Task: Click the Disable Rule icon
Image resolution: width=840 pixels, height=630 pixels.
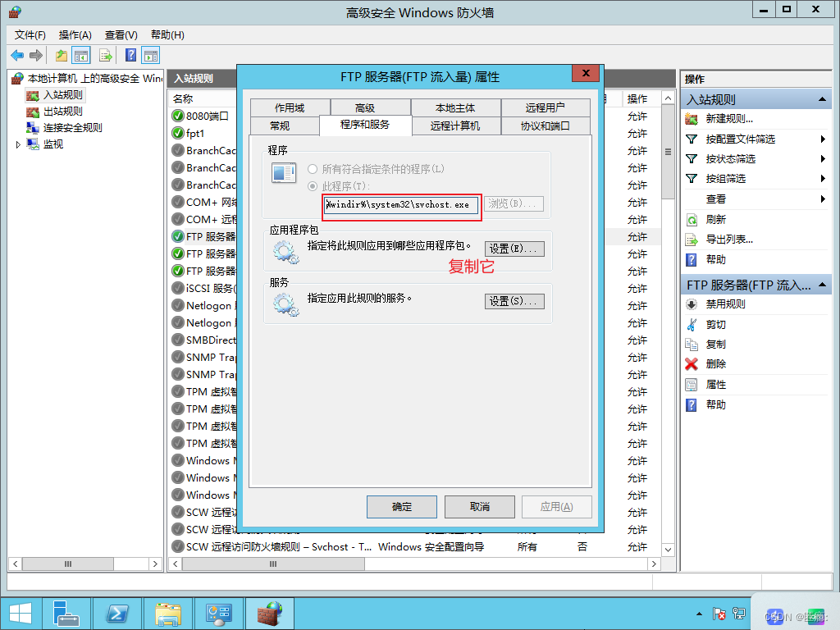Action: pos(692,304)
